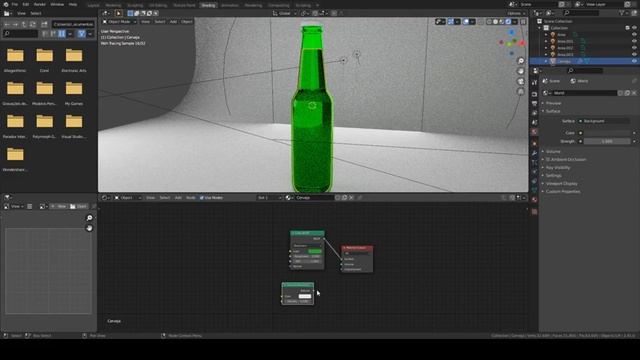Collapse the Collection in the outliner
Viewport: 640px width, 360px height.
(540, 28)
